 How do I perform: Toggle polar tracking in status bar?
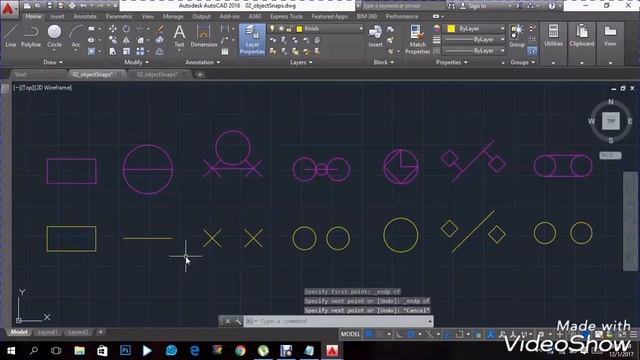[x=411, y=334]
